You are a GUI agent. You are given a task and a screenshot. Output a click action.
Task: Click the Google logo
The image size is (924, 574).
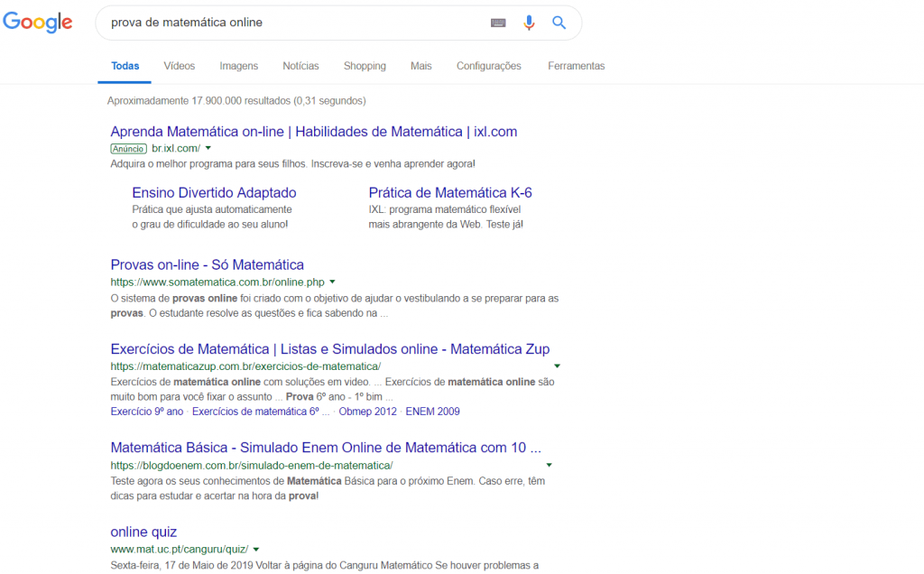38,23
